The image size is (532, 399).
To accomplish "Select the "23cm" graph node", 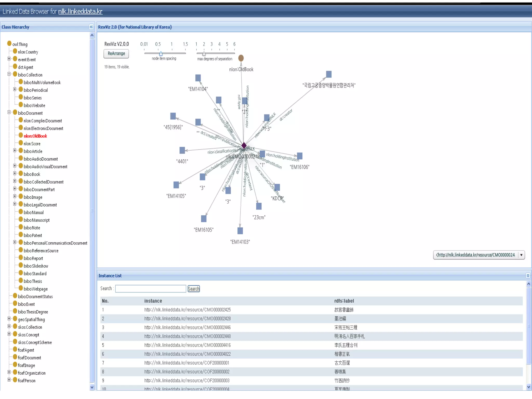I will [x=259, y=206].
